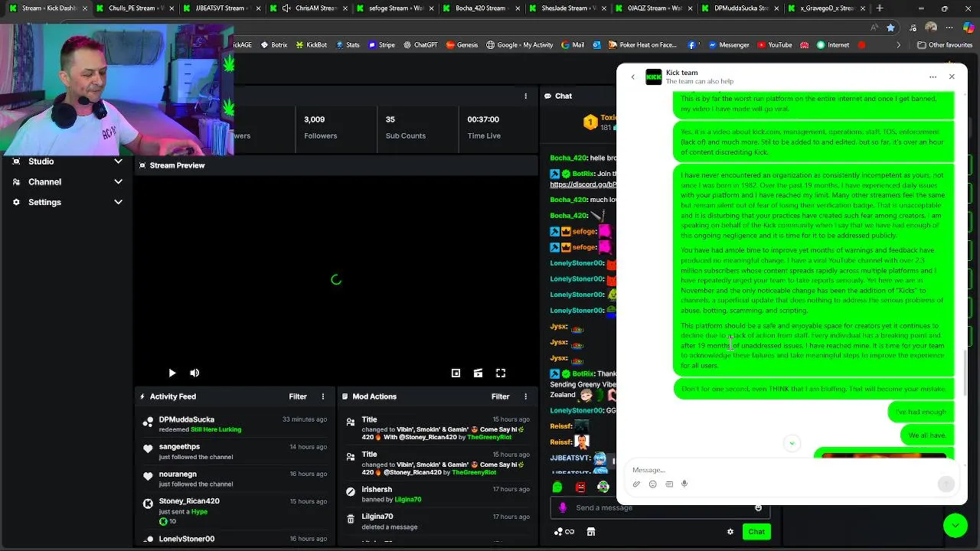Open Botrix bookmark
This screenshot has height=551, width=980.
274,45
